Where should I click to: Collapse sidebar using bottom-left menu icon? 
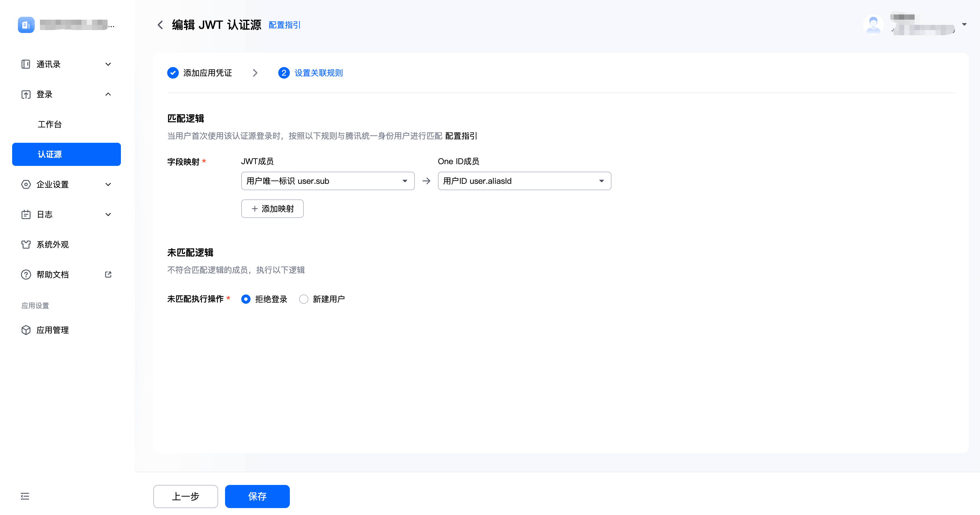(x=25, y=496)
